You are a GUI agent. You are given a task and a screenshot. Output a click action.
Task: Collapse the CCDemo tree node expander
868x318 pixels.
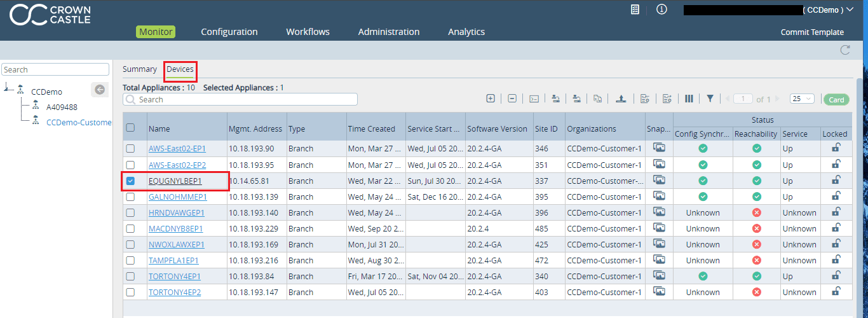tap(7, 88)
